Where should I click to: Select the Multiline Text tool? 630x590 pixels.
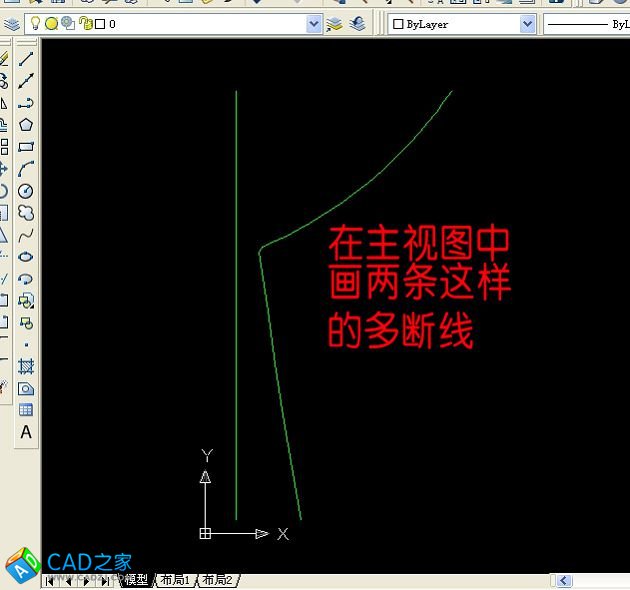[x=26, y=432]
